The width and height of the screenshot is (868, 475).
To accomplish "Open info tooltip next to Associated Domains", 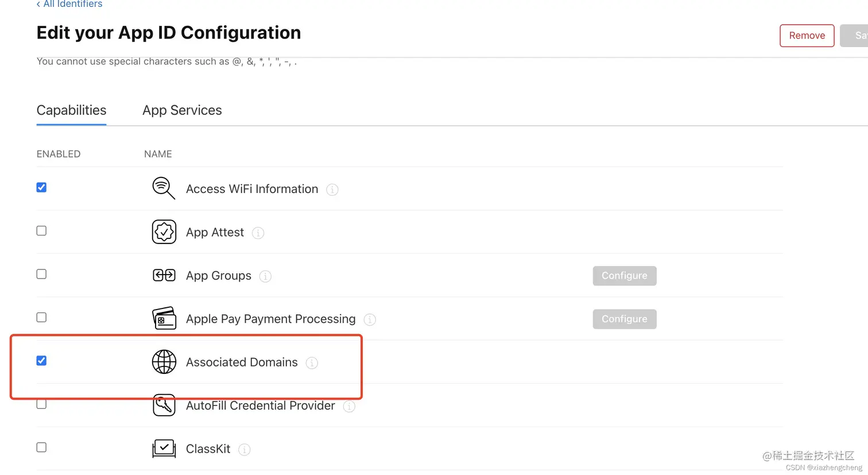I will coord(312,363).
